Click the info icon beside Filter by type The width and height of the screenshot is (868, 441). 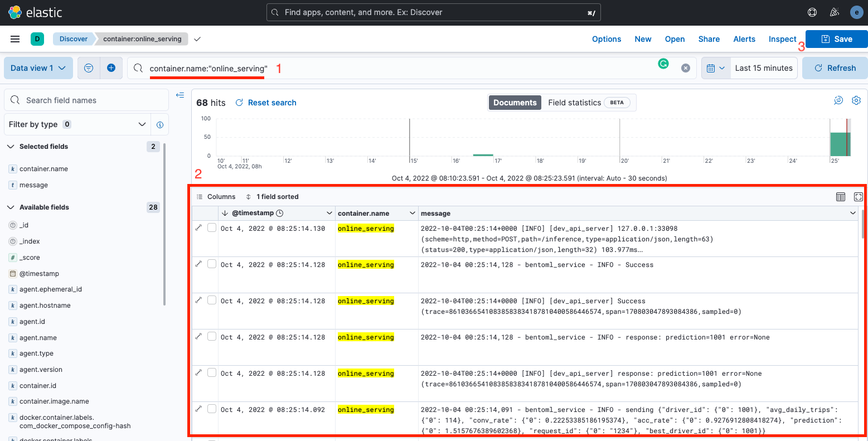(160, 124)
